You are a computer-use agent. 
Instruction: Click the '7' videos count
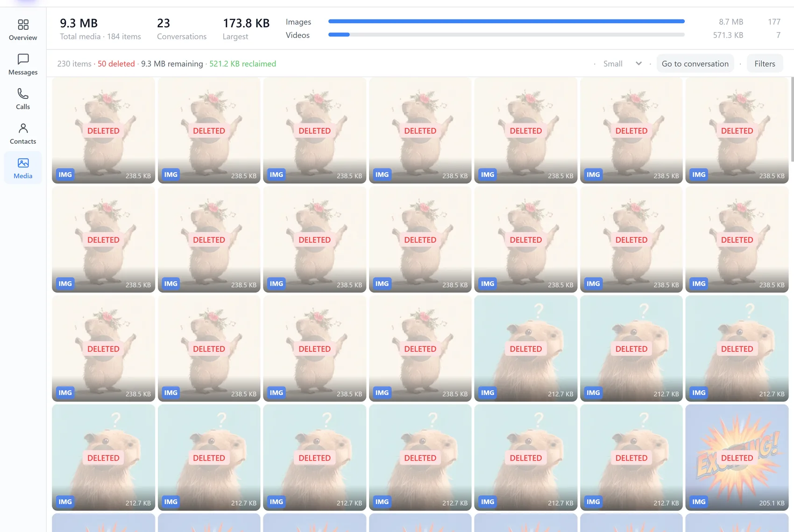[x=778, y=35]
